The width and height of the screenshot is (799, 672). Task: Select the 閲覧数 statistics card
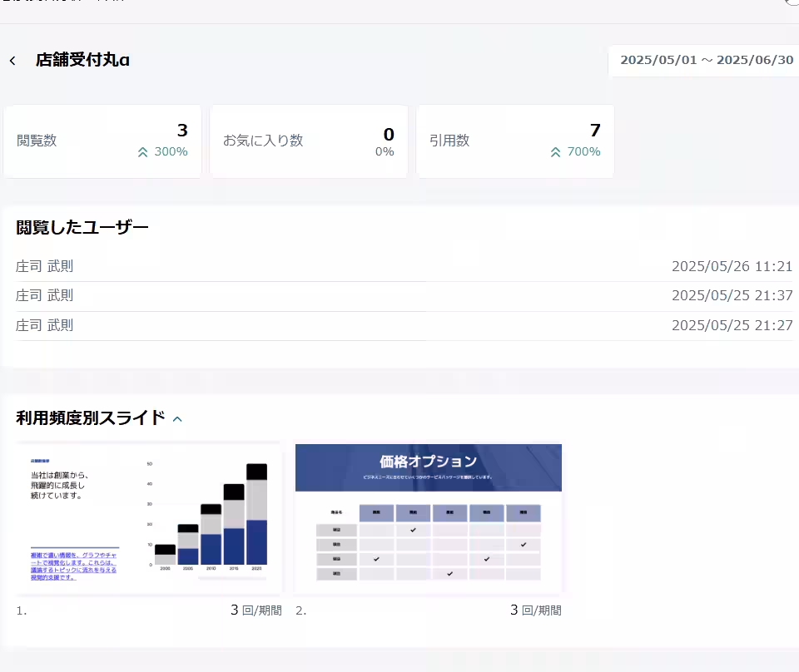102,140
